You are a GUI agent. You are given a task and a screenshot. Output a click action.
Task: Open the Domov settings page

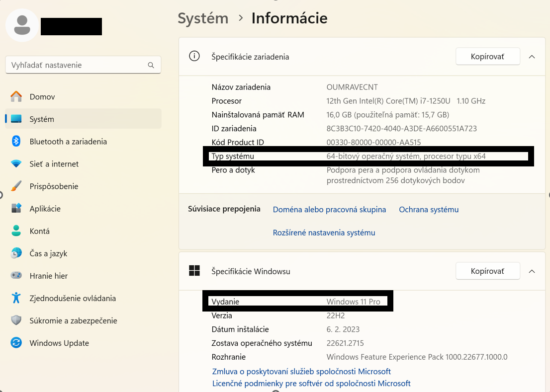coord(83,97)
